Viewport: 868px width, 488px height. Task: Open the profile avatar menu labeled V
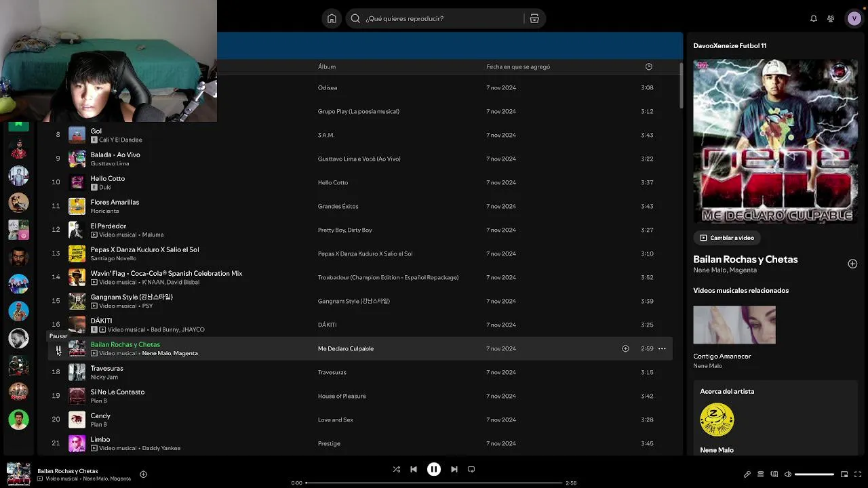click(x=854, y=18)
